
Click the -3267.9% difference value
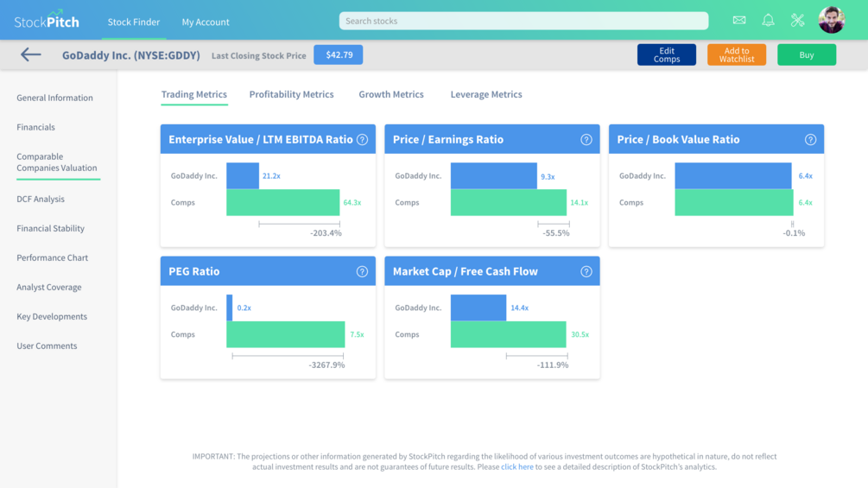tap(326, 365)
